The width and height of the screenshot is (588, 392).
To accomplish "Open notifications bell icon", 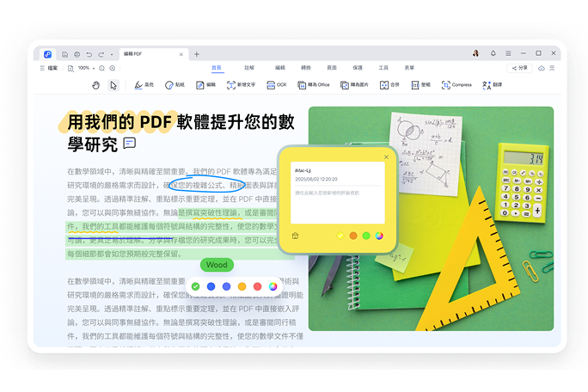I will [x=493, y=53].
